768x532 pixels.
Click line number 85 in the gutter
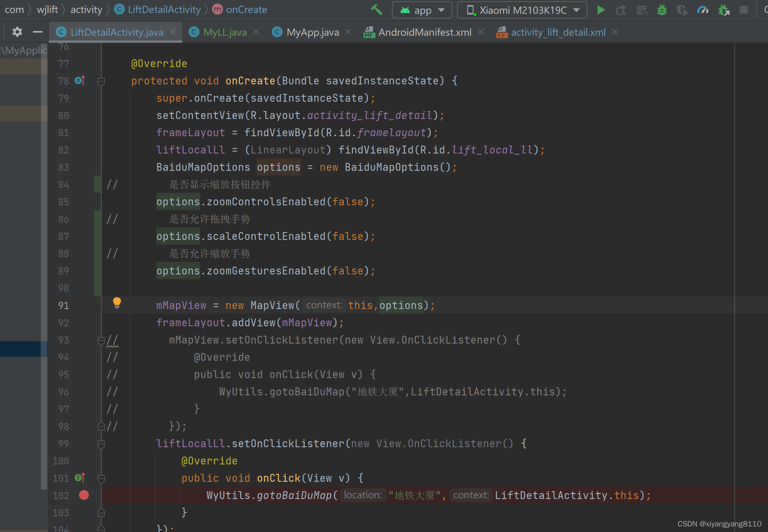(x=64, y=202)
